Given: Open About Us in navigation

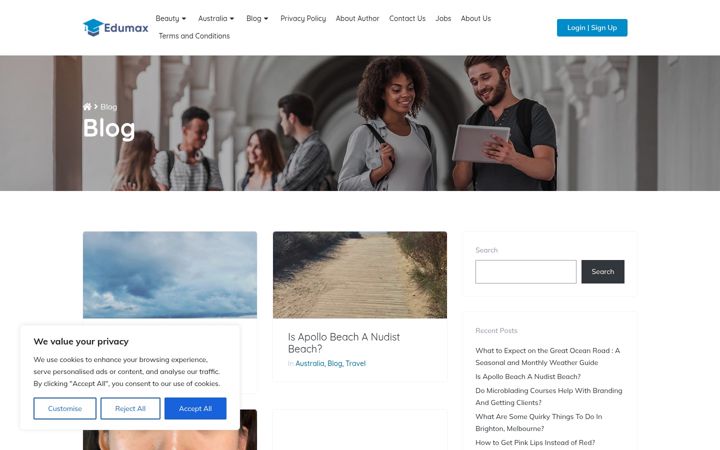Looking at the screenshot, I should coord(476,18).
